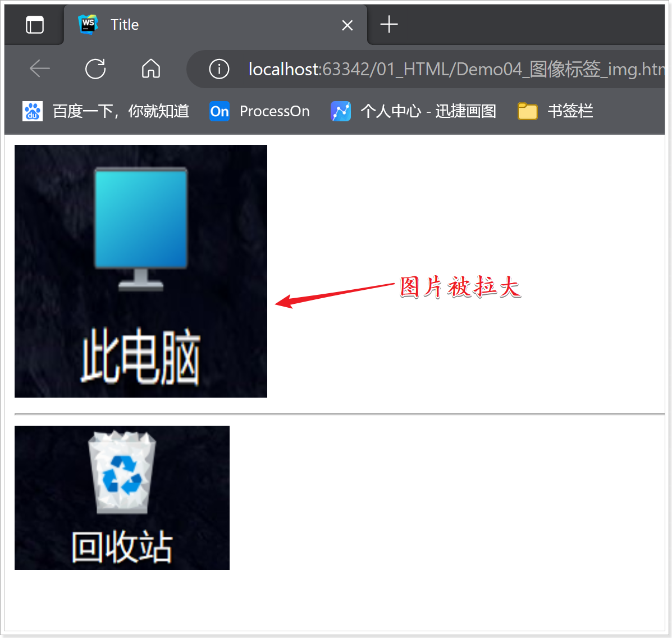Click the enlarged 此电脑 image

pyautogui.click(x=141, y=271)
